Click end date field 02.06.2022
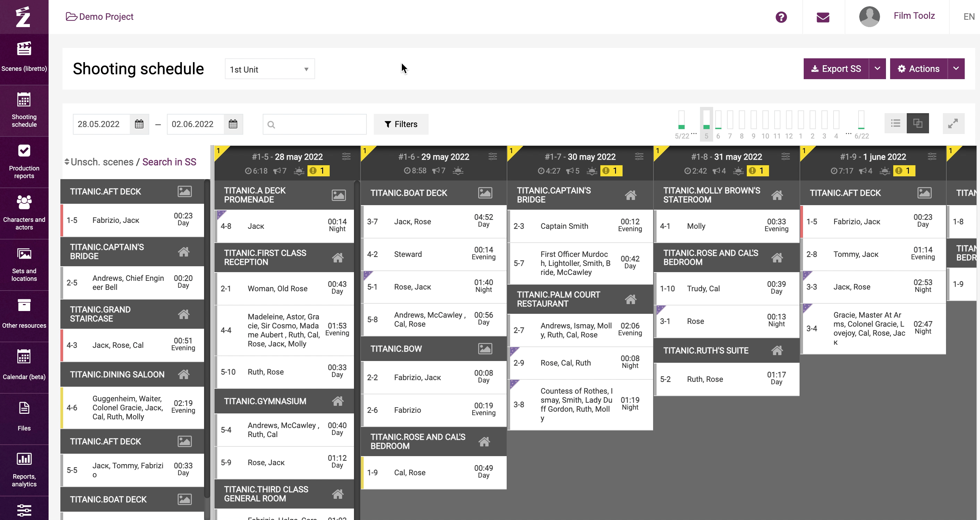 (x=195, y=124)
